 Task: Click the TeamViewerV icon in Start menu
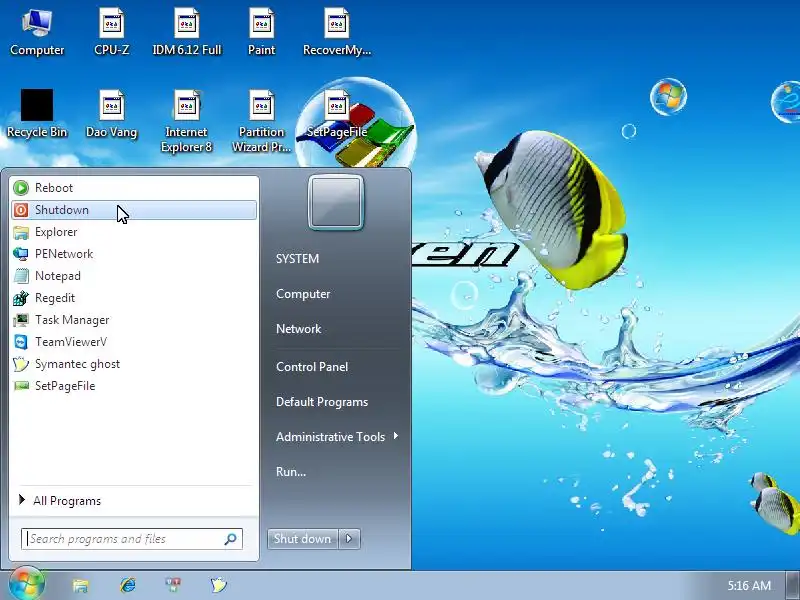pos(21,342)
